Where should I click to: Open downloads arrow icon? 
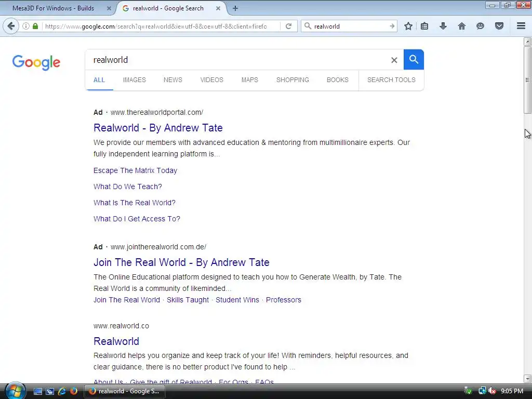click(x=443, y=26)
